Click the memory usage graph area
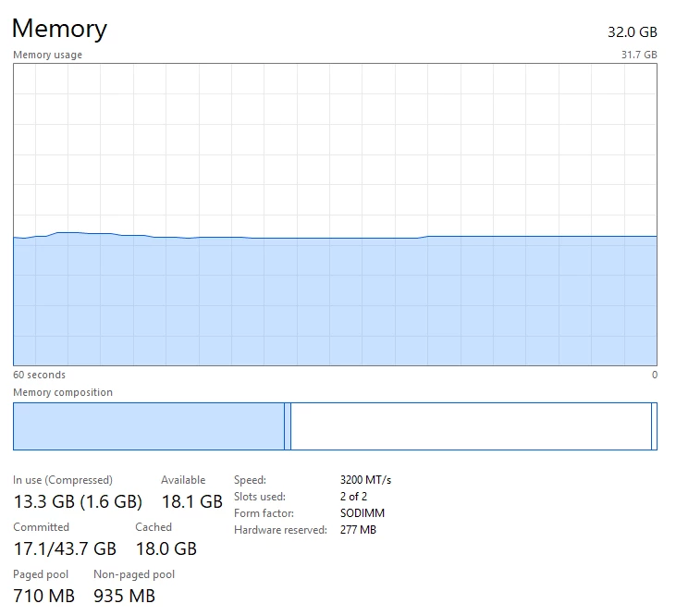The height and width of the screenshot is (616, 676). (x=335, y=215)
